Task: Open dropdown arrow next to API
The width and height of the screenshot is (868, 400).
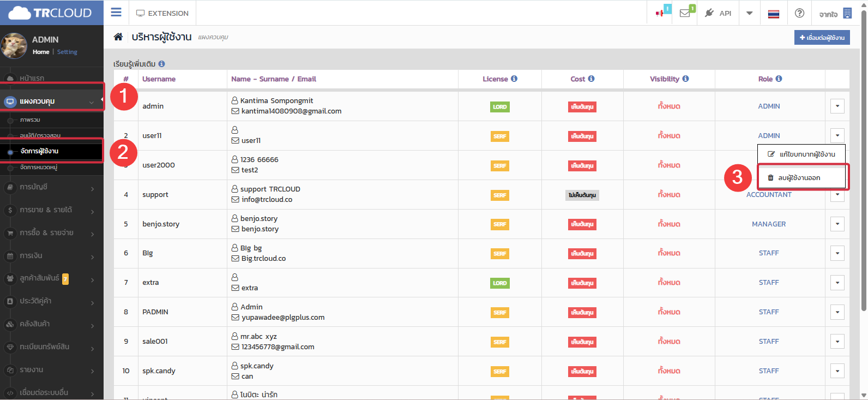Action: pos(750,13)
